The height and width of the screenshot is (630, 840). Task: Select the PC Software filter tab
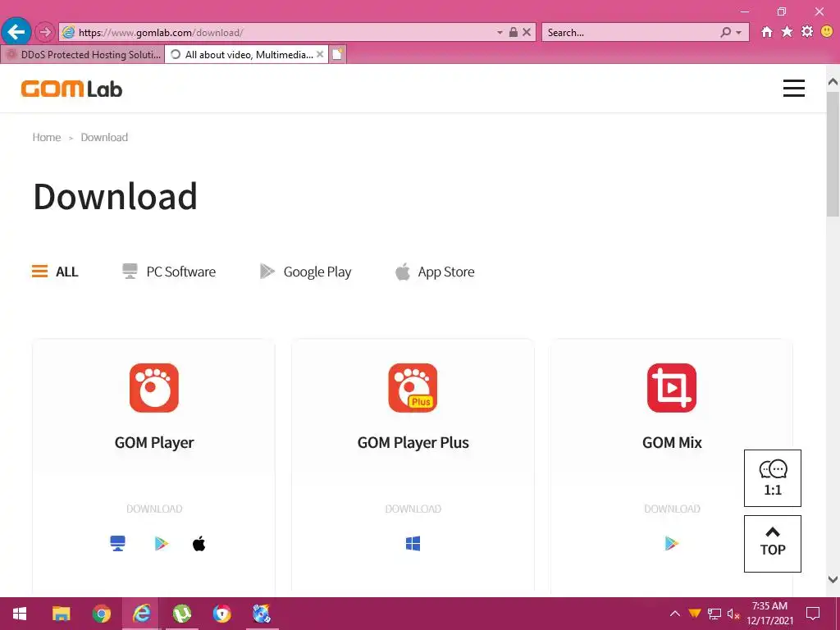click(x=169, y=272)
